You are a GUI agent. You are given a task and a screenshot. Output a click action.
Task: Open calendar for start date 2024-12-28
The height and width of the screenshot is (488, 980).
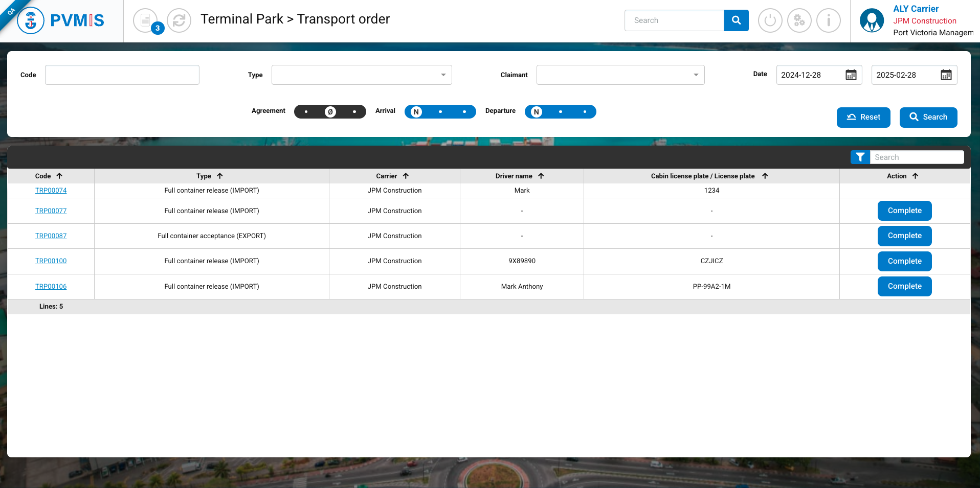click(x=851, y=75)
